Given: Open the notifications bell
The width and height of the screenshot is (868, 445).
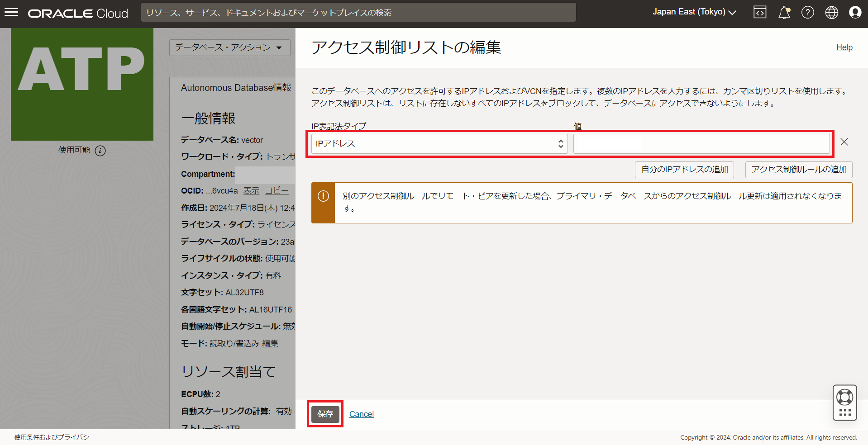Looking at the screenshot, I should tap(784, 13).
